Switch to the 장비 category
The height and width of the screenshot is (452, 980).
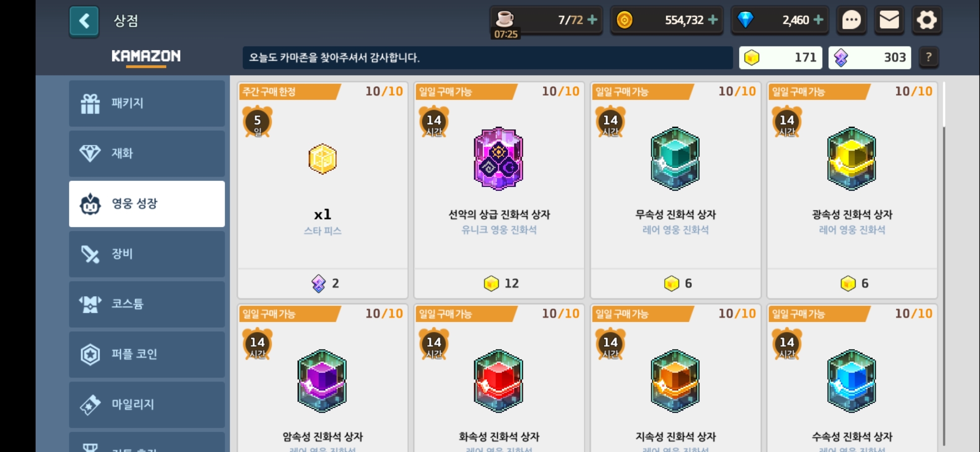point(147,254)
